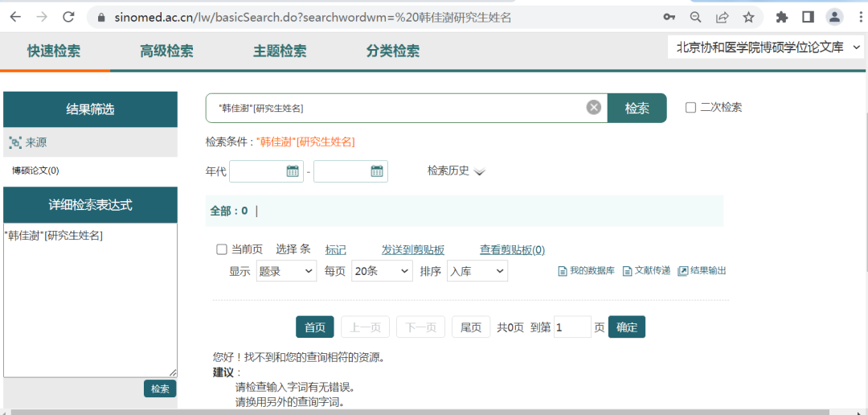868x415 pixels.
Task: Click the page number input field
Action: pyautogui.click(x=571, y=327)
